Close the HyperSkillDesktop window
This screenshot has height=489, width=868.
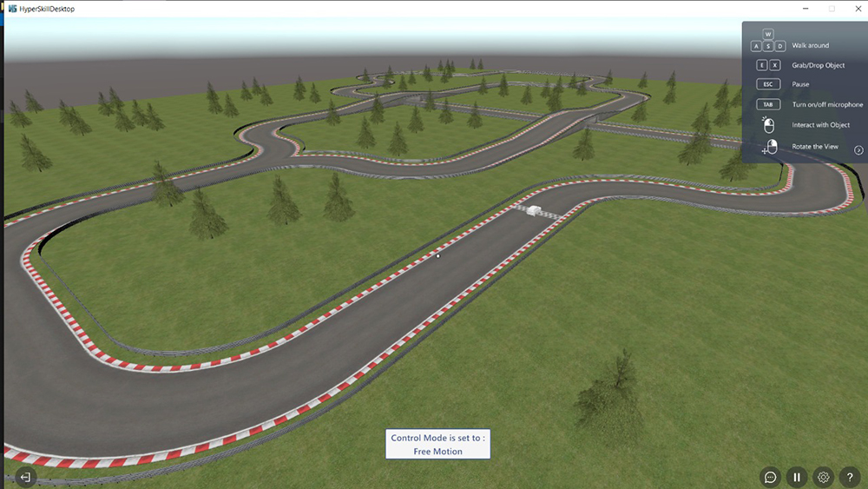pyautogui.click(x=856, y=8)
